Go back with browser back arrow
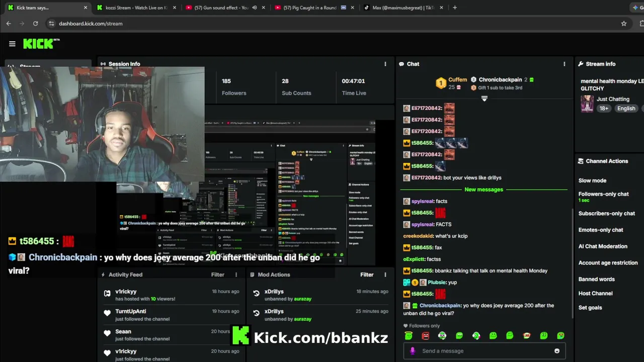 click(x=9, y=24)
